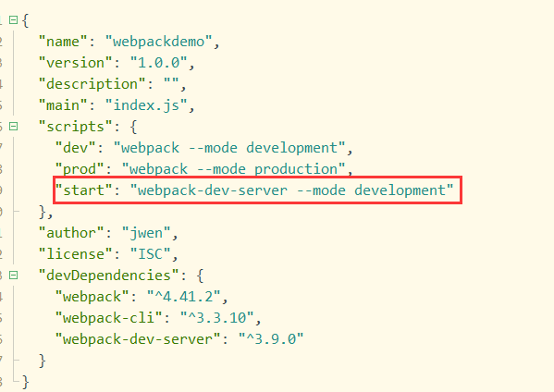Click the "1.0.0" version value
Viewport: 554px width, 392px height.
158,63
